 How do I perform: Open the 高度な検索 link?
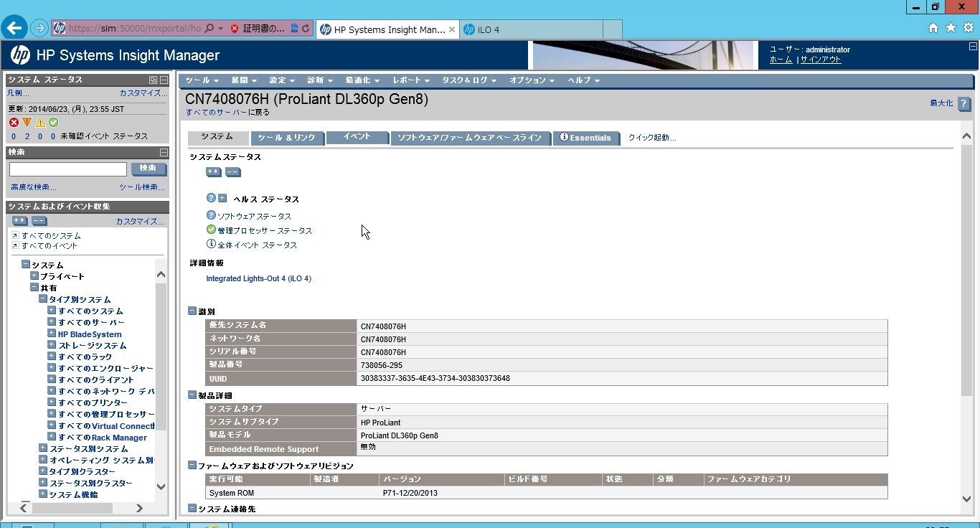[33, 187]
